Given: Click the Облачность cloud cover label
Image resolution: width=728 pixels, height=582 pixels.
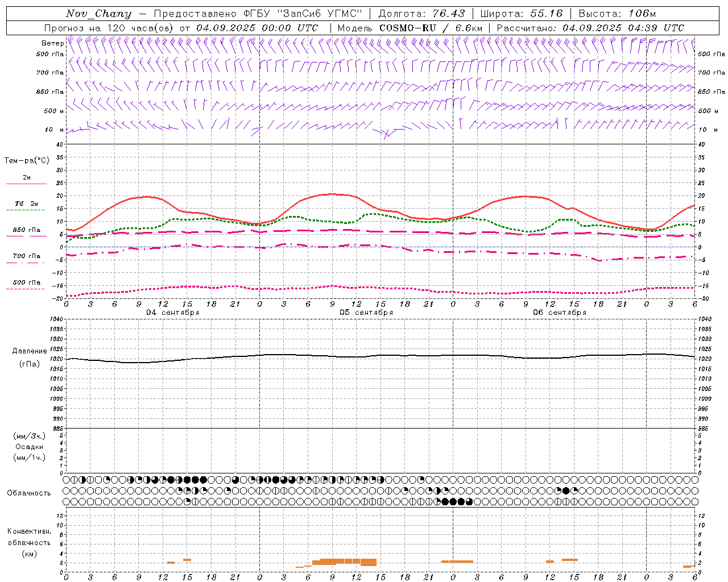Looking at the screenshot, I should tap(29, 493).
